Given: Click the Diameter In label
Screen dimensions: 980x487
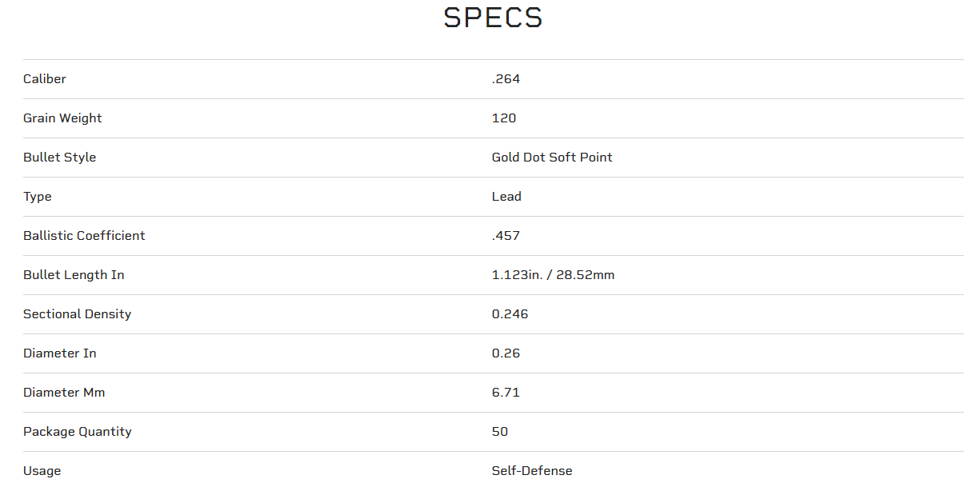Looking at the screenshot, I should click(59, 353).
